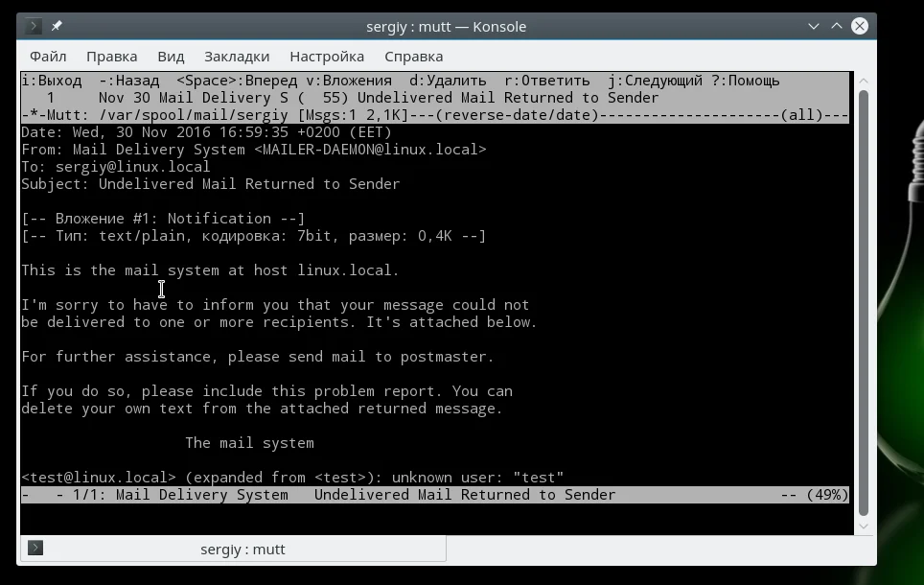The image size is (924, 585).
Task: Click the Undelivered Mail message index row
Action: pyautogui.click(x=435, y=98)
